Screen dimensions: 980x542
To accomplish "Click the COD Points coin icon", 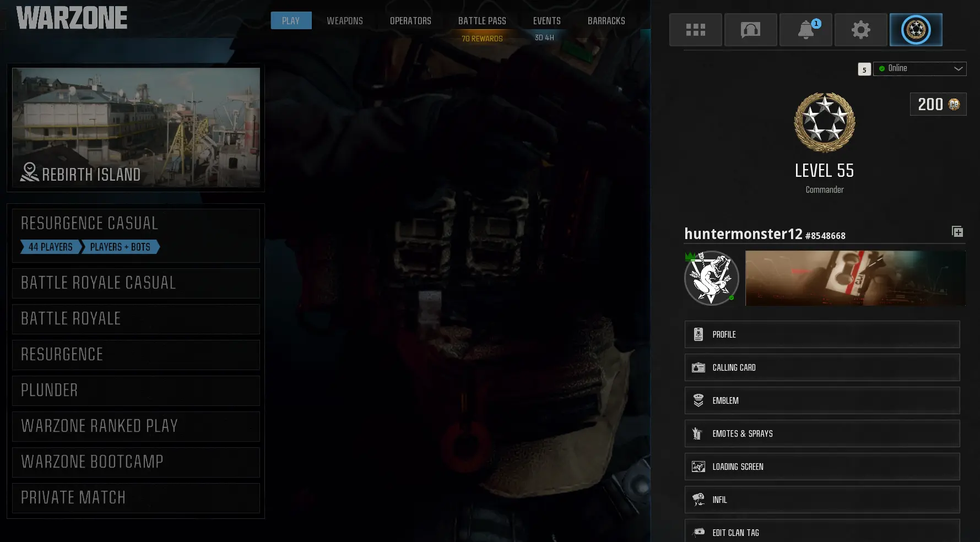I will coord(954,104).
